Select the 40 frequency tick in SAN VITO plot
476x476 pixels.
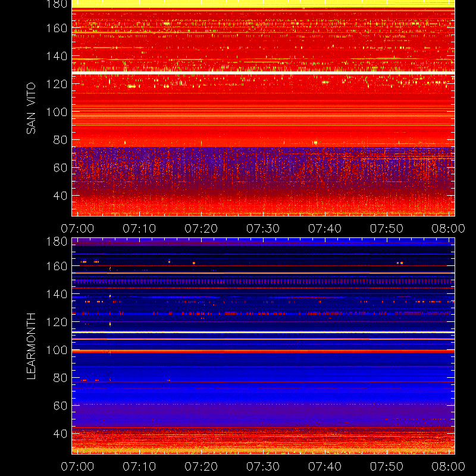pyautogui.click(x=60, y=196)
